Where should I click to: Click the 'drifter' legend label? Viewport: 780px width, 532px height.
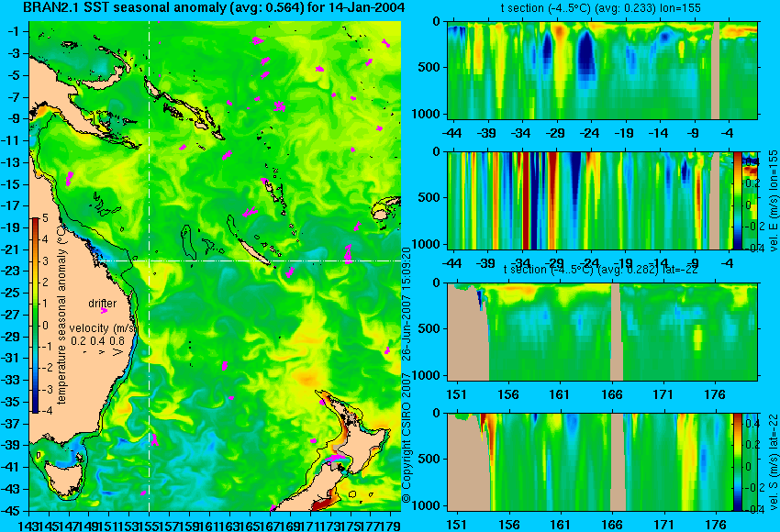click(103, 304)
